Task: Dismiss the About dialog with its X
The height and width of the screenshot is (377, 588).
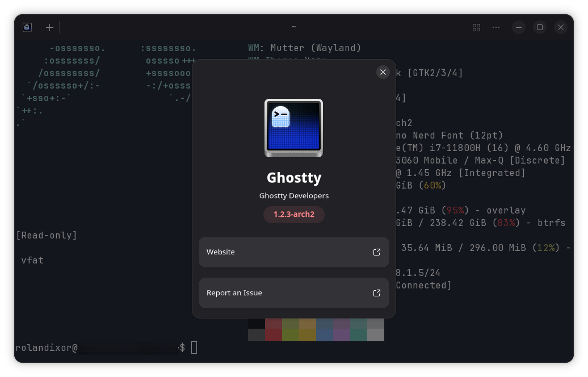Action: pyautogui.click(x=383, y=72)
